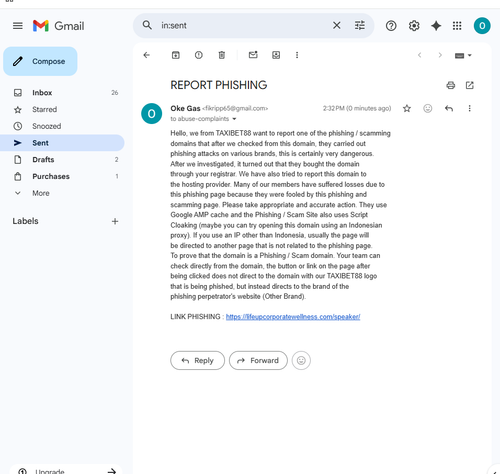Image resolution: width=500 pixels, height=474 pixels.
Task: Show search options slider icon
Action: click(360, 25)
